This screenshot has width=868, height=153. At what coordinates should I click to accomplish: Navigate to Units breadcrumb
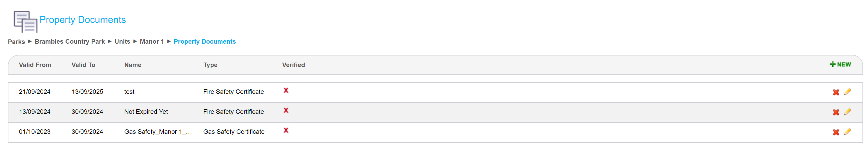[x=122, y=42]
